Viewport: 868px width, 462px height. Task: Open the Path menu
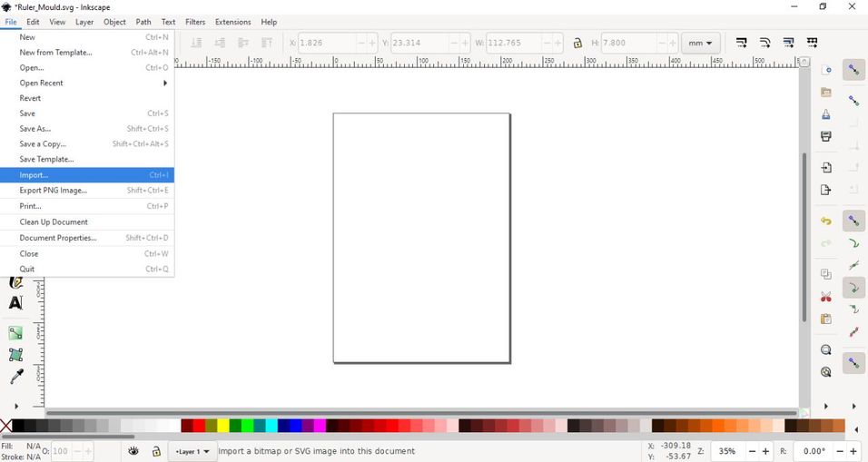(x=143, y=22)
